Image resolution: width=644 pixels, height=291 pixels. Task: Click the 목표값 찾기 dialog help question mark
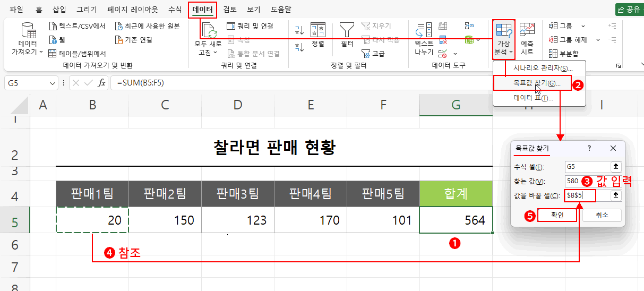point(589,148)
